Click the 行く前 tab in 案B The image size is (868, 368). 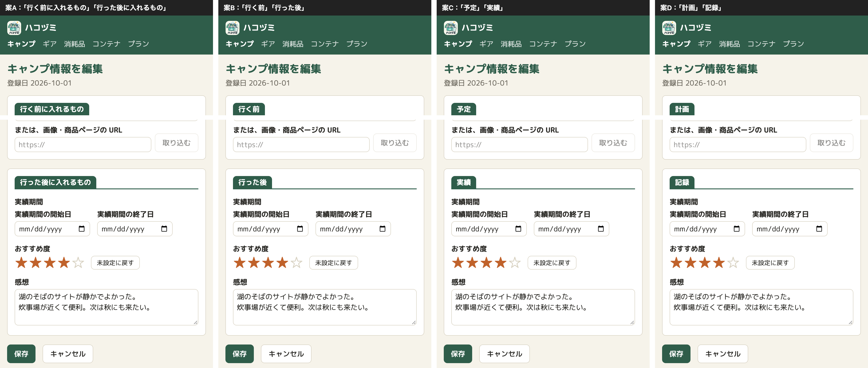[249, 109]
